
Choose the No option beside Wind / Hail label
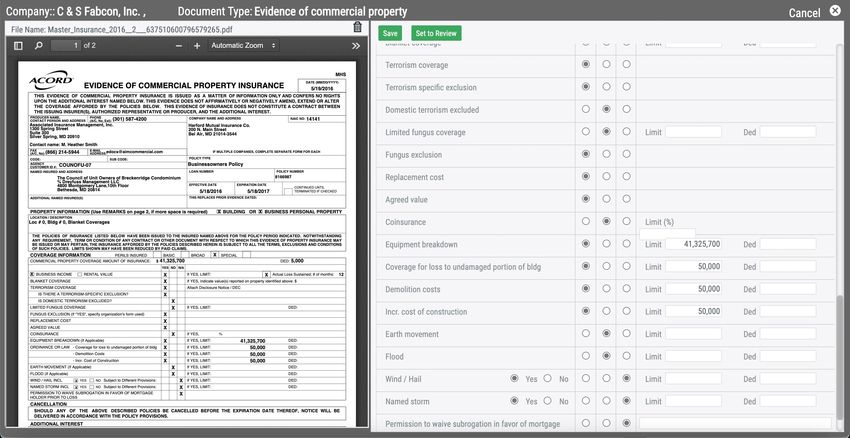pyautogui.click(x=548, y=378)
